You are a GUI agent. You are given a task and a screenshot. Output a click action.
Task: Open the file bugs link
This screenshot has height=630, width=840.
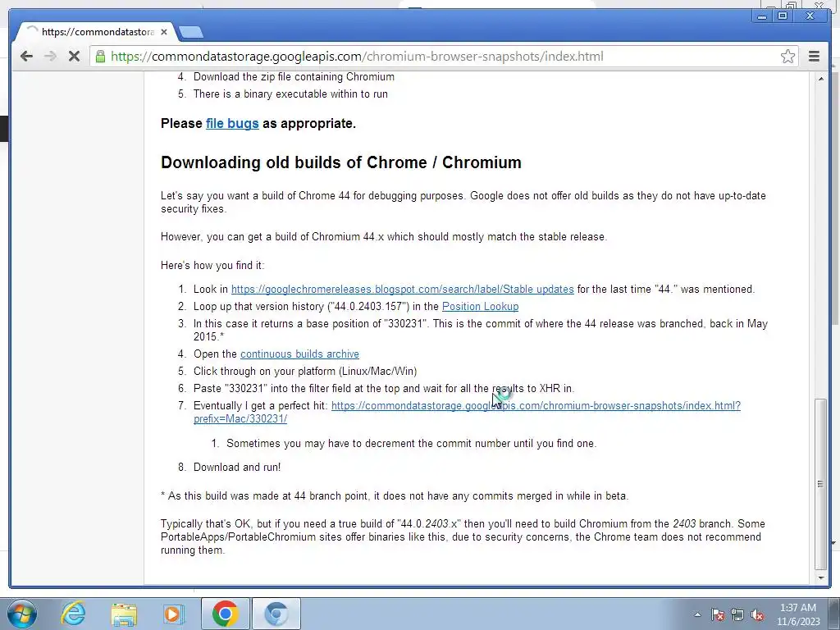point(232,123)
